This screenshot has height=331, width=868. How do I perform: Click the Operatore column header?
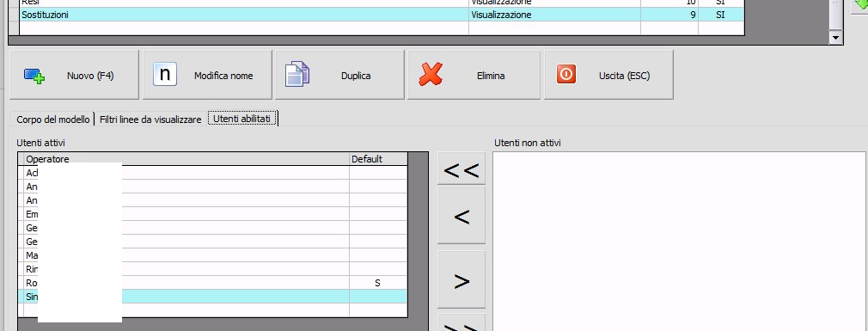pyautogui.click(x=187, y=159)
